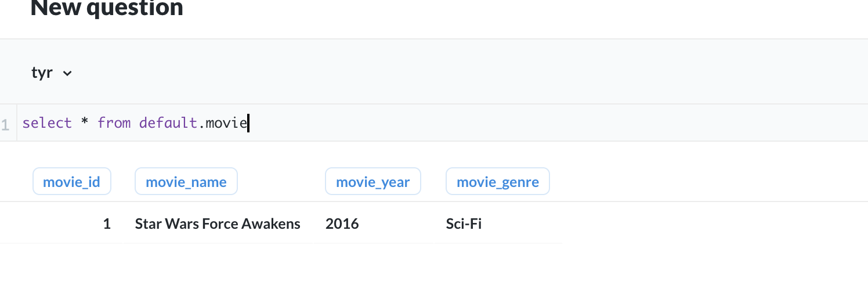Click line number 1 in editor gutter
The width and height of the screenshot is (868, 288).
coord(5,124)
